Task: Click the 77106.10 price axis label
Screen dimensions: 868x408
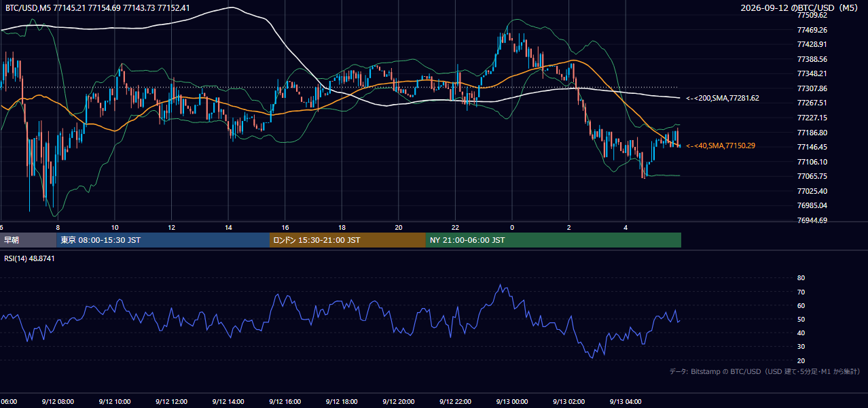Action: coord(812,162)
